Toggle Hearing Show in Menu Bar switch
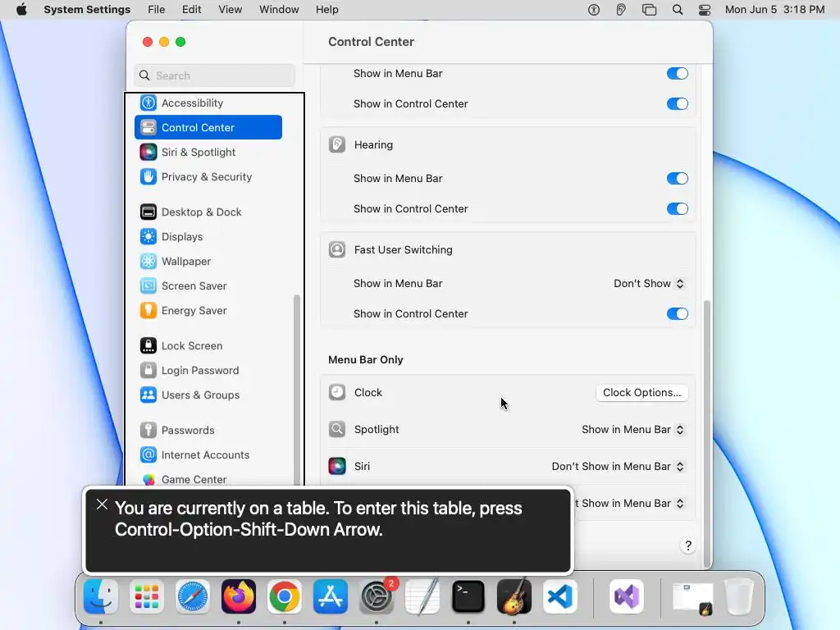Screen dimensions: 840x630 [x=677, y=178]
